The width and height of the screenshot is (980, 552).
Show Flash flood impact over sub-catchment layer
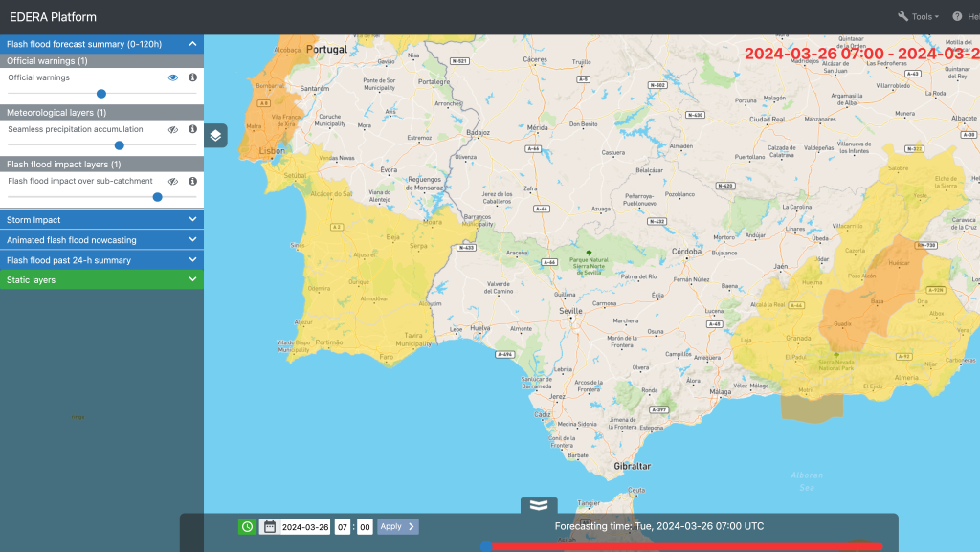[173, 181]
